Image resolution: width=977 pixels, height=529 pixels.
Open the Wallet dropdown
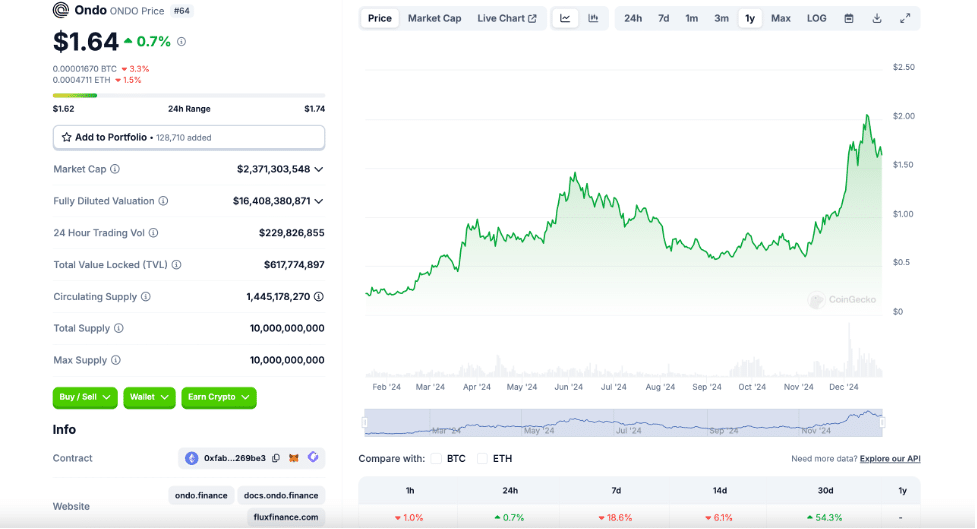tap(150, 397)
